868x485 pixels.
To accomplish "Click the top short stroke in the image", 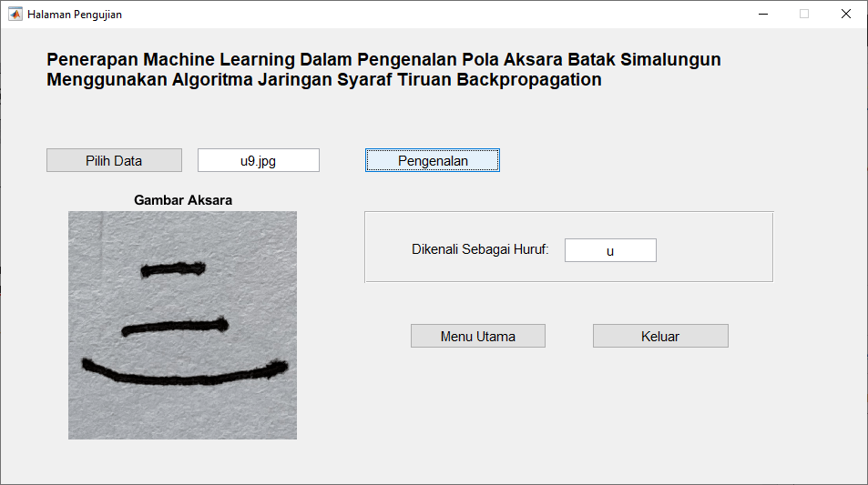I will click(173, 268).
